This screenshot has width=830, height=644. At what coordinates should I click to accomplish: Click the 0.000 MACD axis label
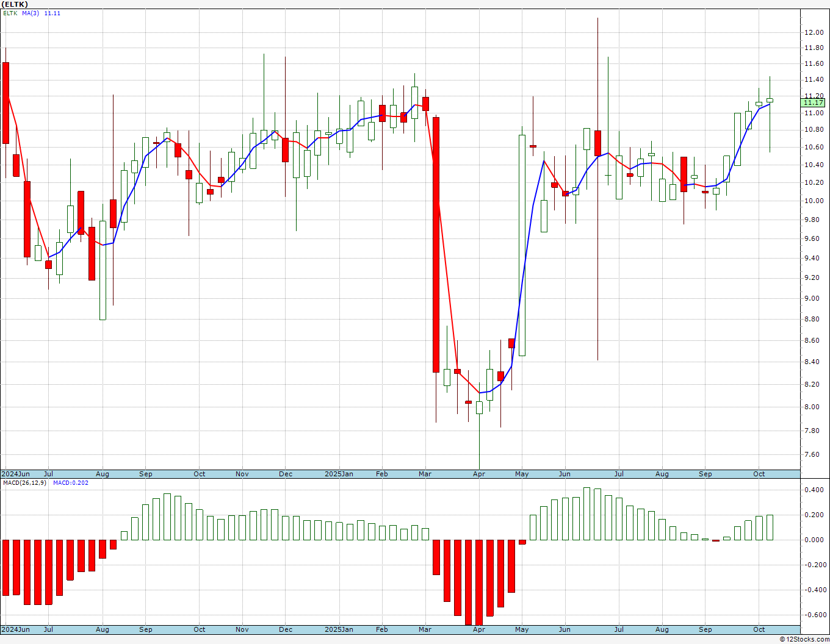[x=814, y=540]
